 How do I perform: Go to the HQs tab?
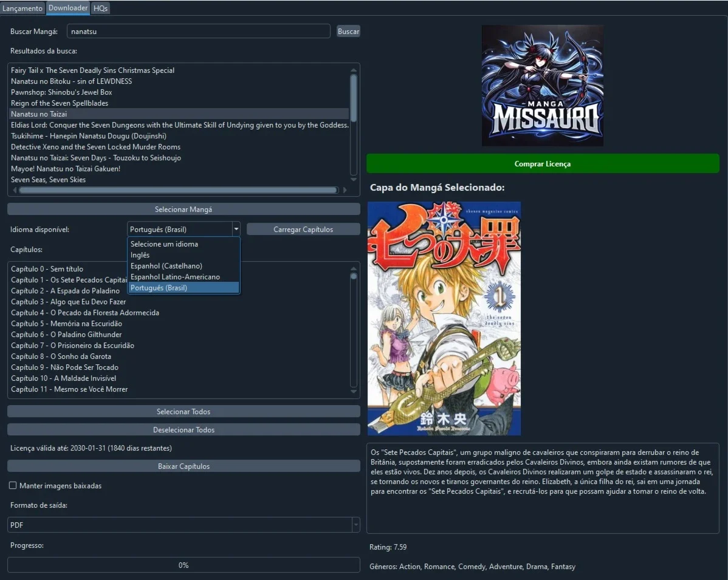pyautogui.click(x=100, y=9)
